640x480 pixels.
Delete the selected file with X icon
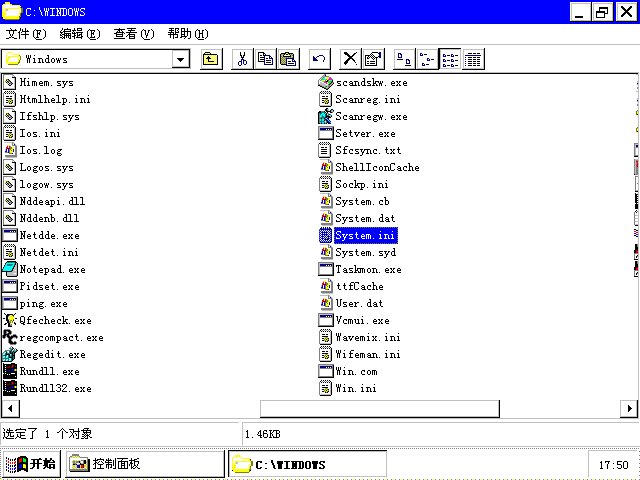coord(350,59)
